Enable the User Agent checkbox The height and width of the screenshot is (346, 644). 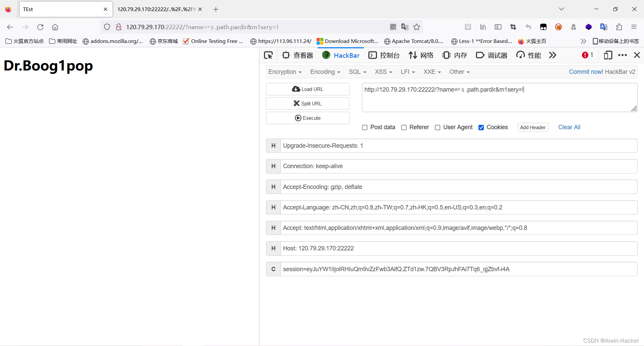tap(438, 128)
